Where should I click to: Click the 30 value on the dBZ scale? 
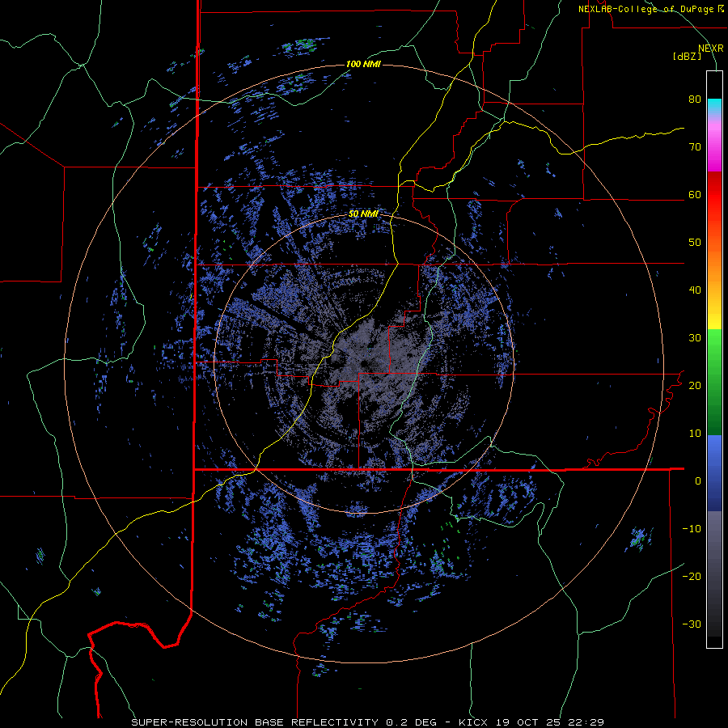pyautogui.click(x=695, y=338)
